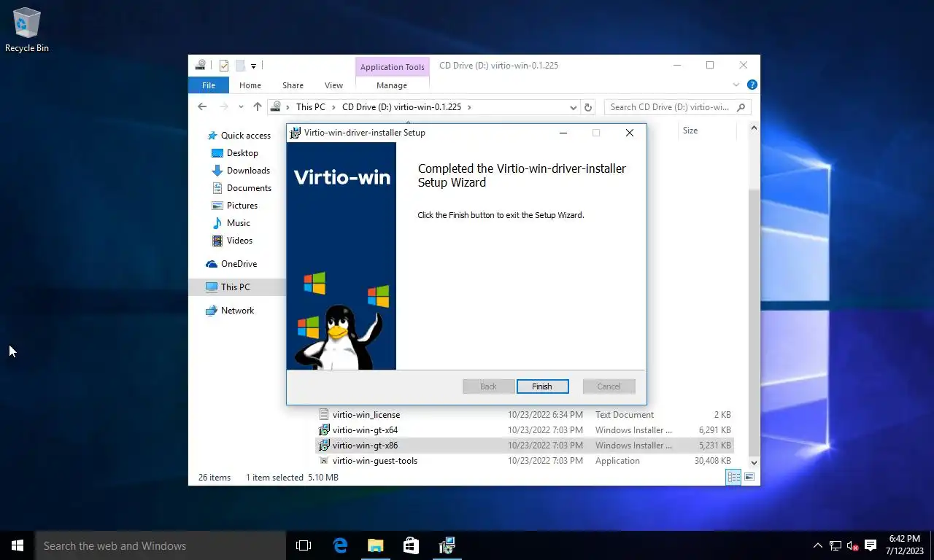Open Task View from the taskbar
Screen dimensions: 934x560
pyautogui.click(x=304, y=545)
